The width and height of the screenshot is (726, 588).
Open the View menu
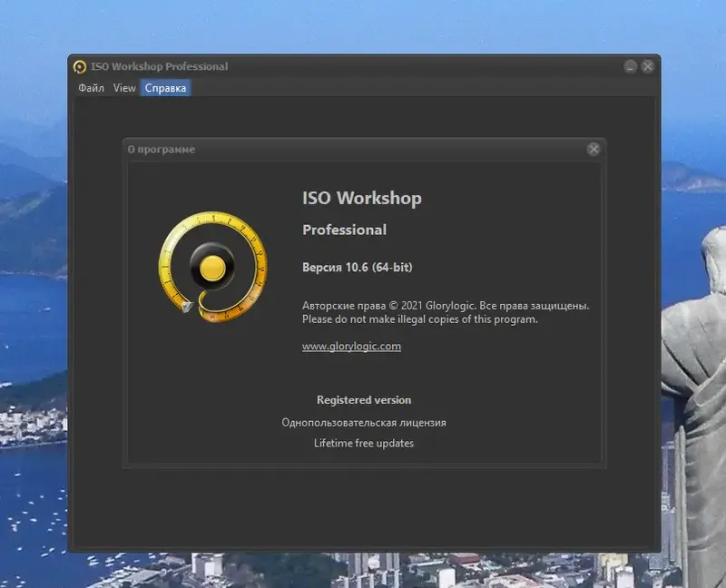(x=123, y=87)
